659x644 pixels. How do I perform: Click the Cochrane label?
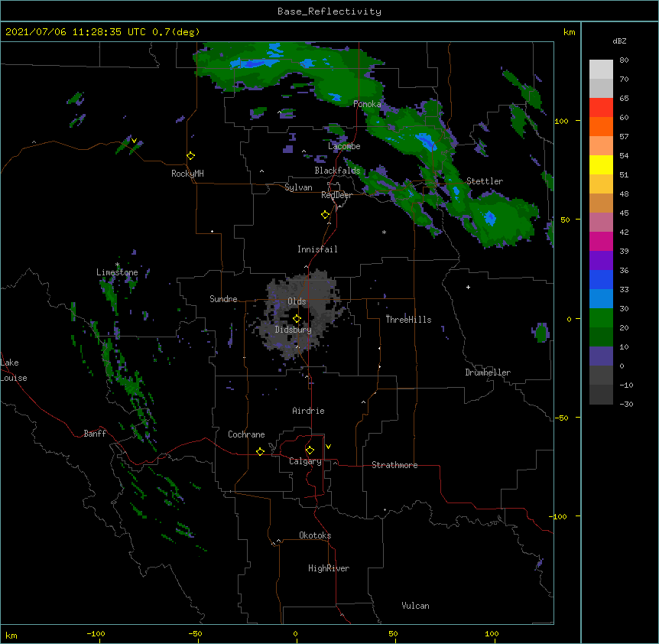tap(246, 434)
